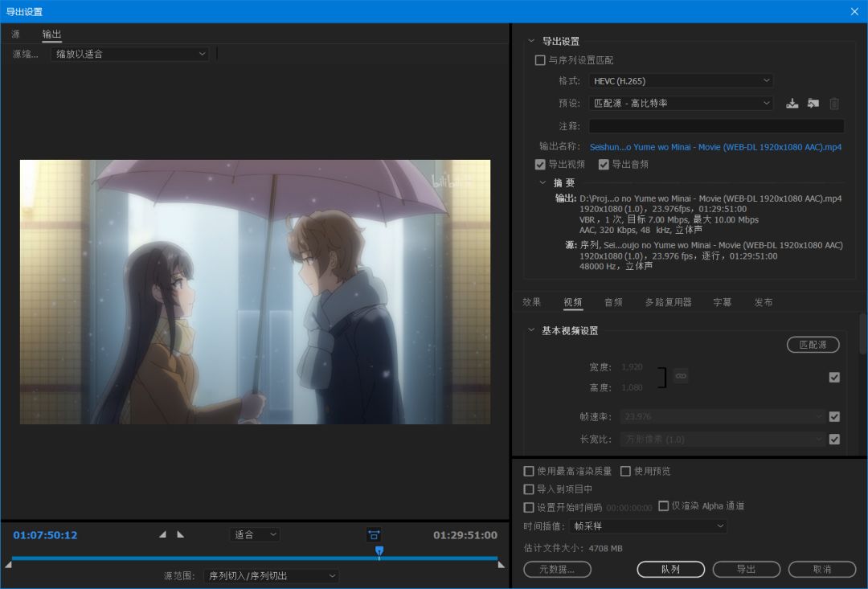Enable 与序列设置匹配 checkbox
868x589 pixels.
pyautogui.click(x=540, y=59)
